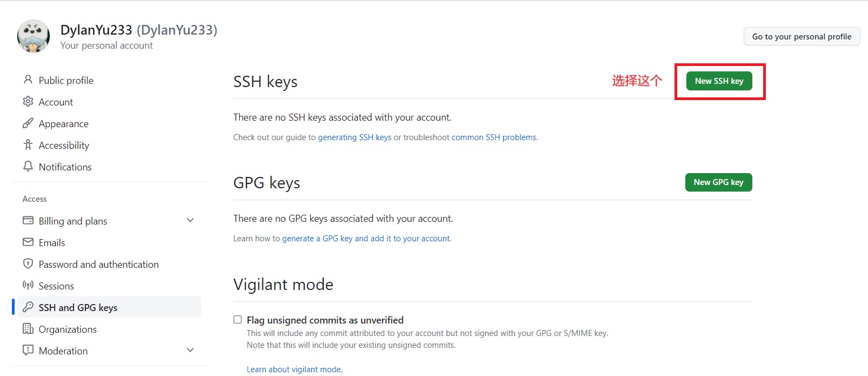This screenshot has height=376, width=868.
Task: Click the Public profile person icon
Action: coord(28,80)
